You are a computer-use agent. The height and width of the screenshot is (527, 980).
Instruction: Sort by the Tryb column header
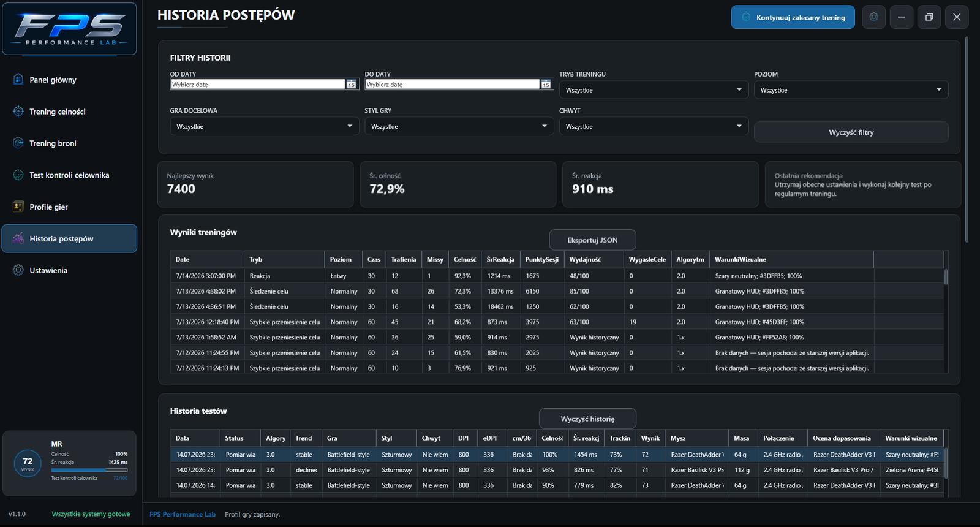(x=284, y=259)
